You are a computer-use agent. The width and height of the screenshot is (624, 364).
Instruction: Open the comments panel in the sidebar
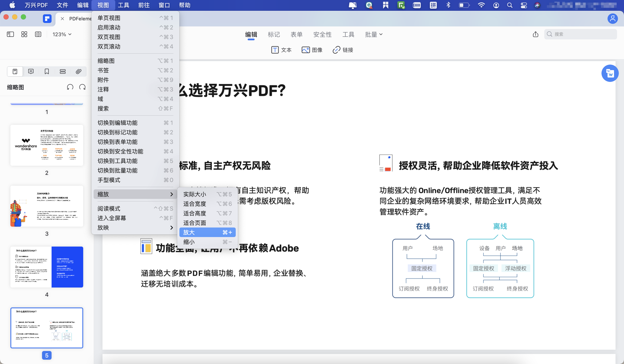click(x=31, y=71)
